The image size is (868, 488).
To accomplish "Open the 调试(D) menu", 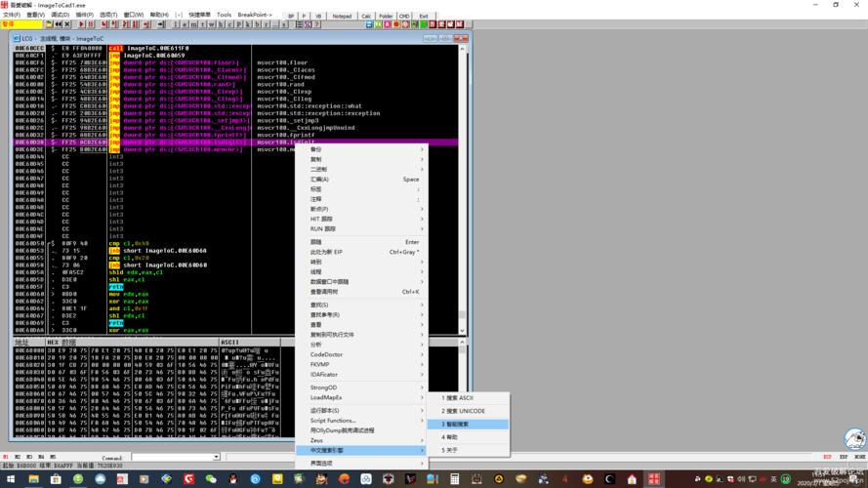I will coord(60,15).
